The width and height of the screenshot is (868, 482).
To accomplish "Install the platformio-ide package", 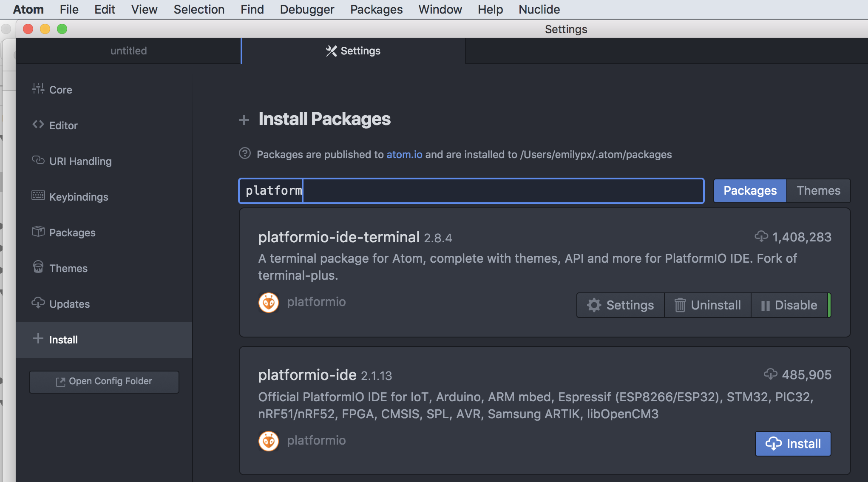I will [793, 444].
